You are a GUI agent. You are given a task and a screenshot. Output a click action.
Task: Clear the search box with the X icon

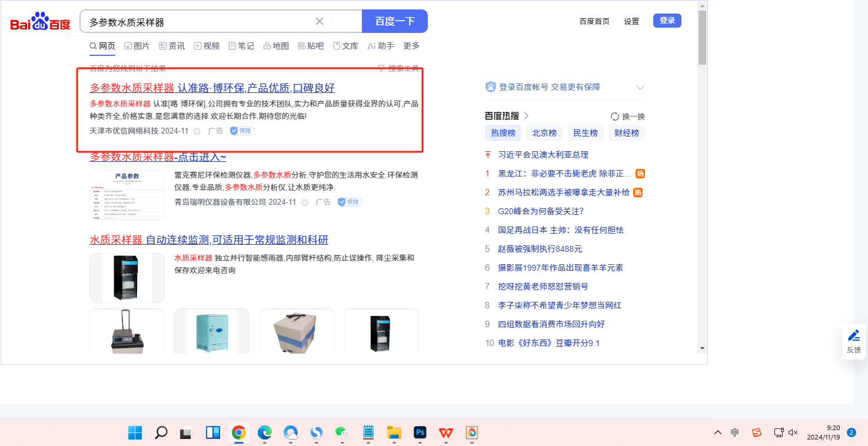pyautogui.click(x=320, y=21)
